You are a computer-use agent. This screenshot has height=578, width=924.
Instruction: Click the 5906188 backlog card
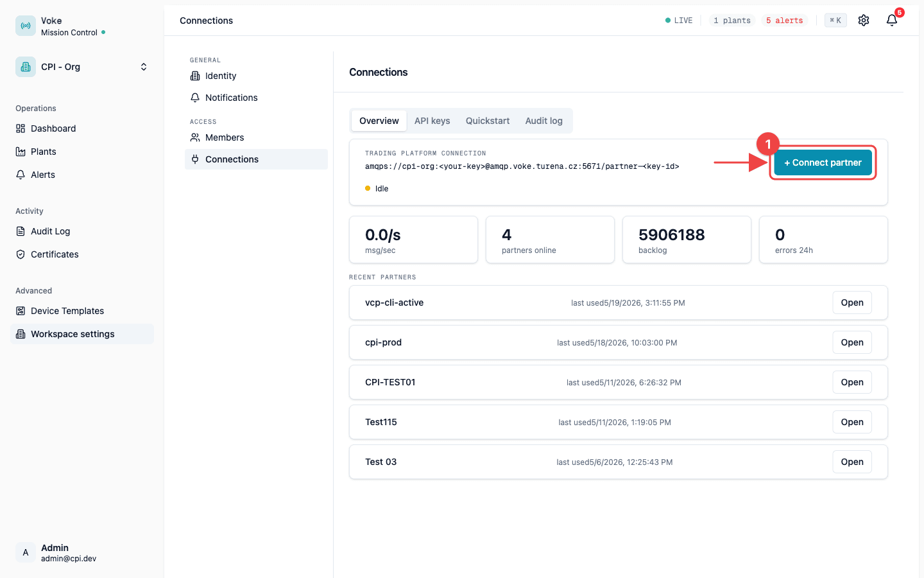pos(687,240)
